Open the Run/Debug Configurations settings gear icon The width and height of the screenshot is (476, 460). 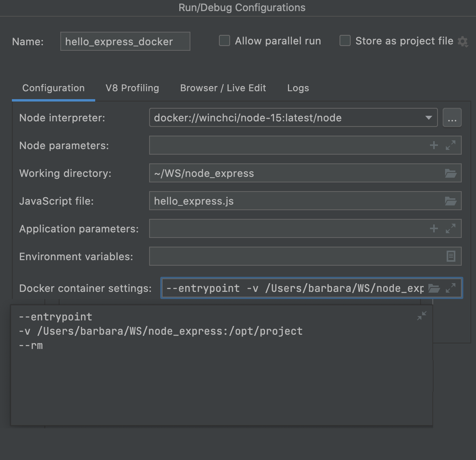tap(463, 41)
